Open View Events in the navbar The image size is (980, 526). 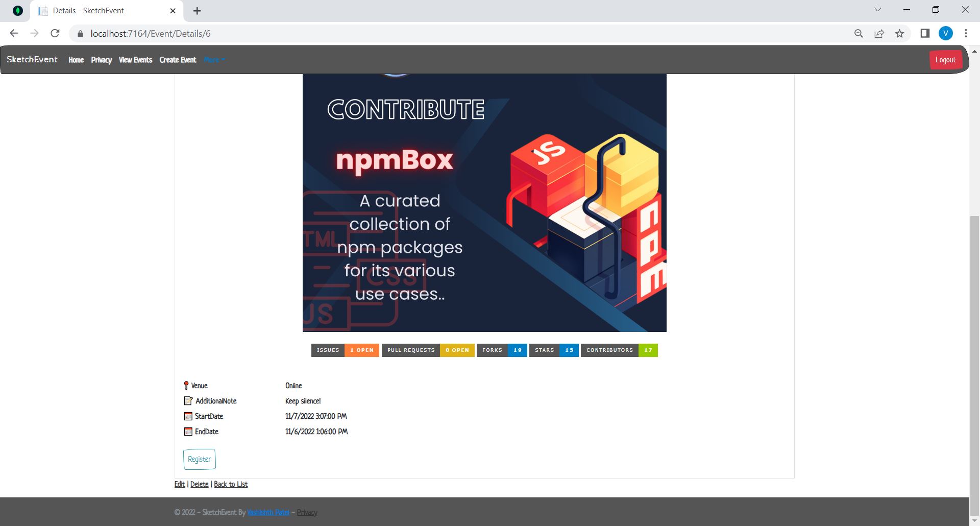coord(135,60)
